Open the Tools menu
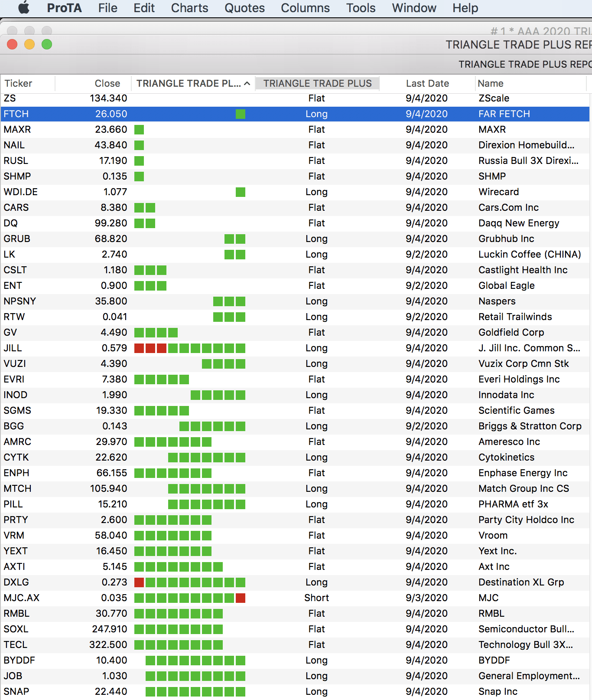Image resolution: width=592 pixels, height=700 pixels. point(361,8)
